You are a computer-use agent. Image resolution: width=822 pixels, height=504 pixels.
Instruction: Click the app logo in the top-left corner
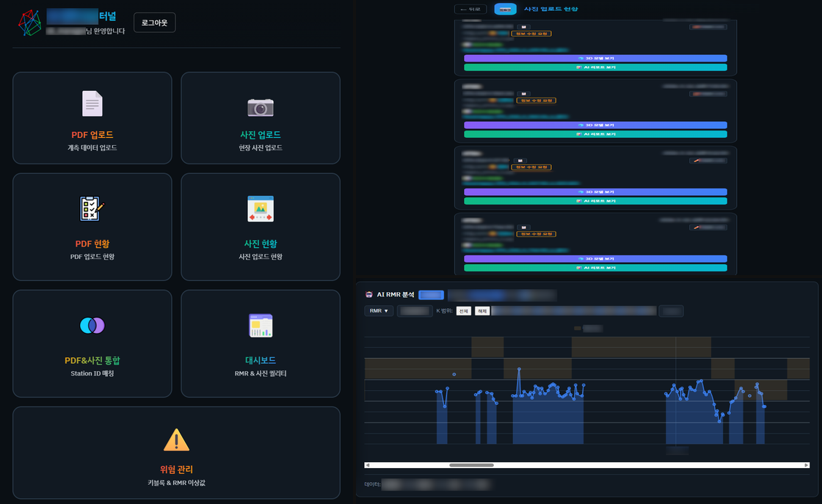(28, 22)
